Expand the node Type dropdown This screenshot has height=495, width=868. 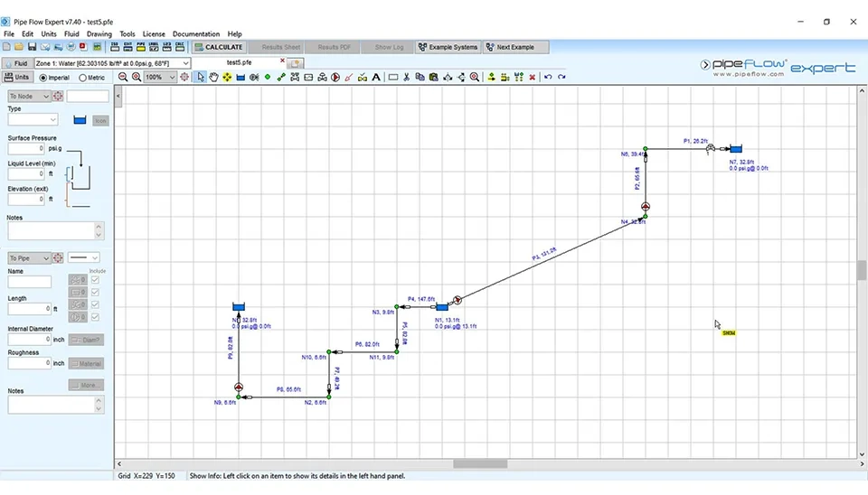(x=53, y=119)
